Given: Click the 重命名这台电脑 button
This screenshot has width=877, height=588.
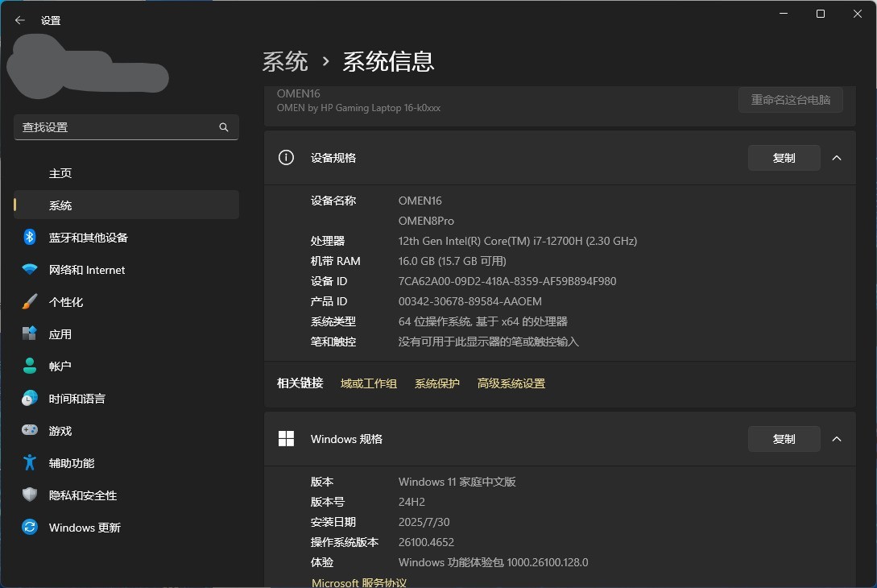Looking at the screenshot, I should 790,100.
